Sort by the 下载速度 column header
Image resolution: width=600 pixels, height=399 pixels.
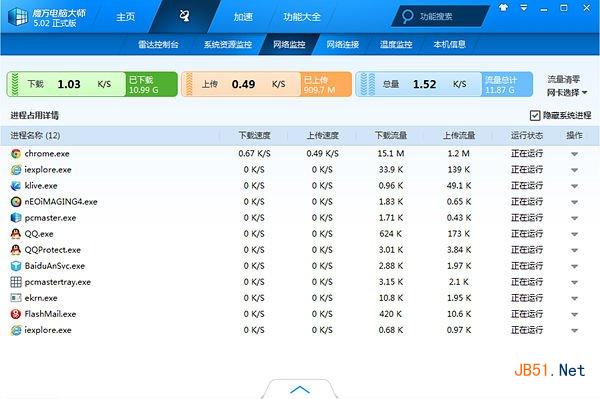click(x=254, y=135)
